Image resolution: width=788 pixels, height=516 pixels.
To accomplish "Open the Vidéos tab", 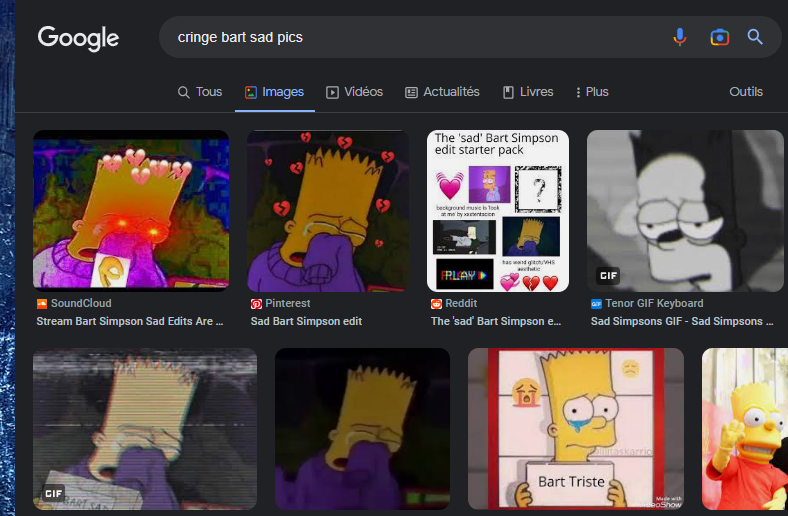I will 354,92.
